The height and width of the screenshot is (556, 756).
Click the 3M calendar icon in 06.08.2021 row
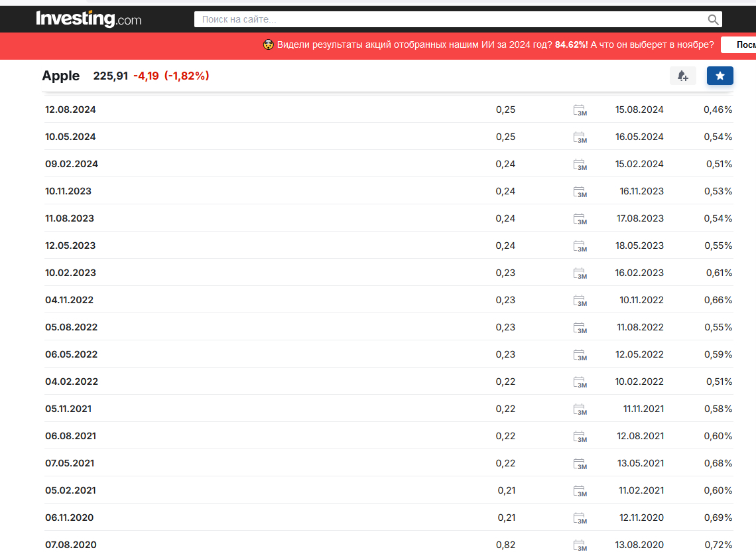(x=580, y=437)
